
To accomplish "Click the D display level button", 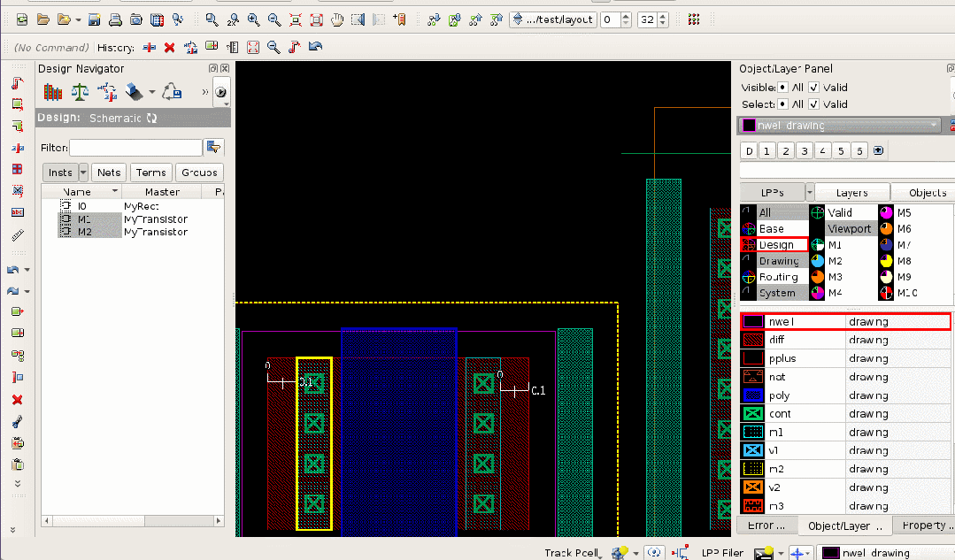I will point(749,151).
